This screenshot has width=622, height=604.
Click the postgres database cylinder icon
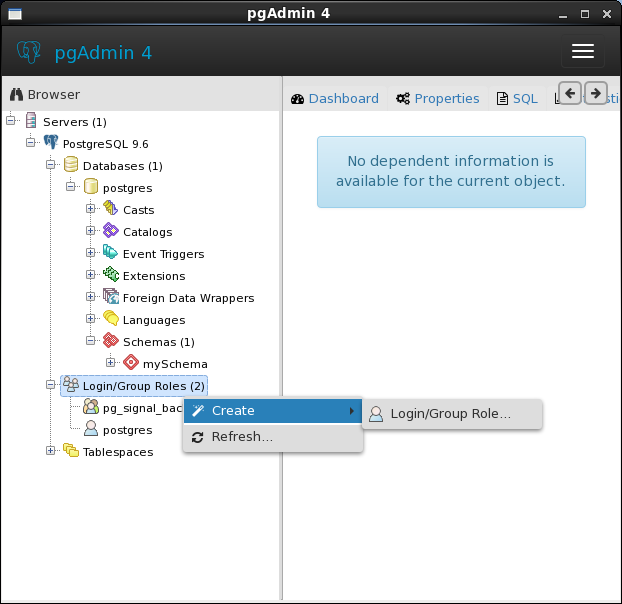click(x=91, y=186)
